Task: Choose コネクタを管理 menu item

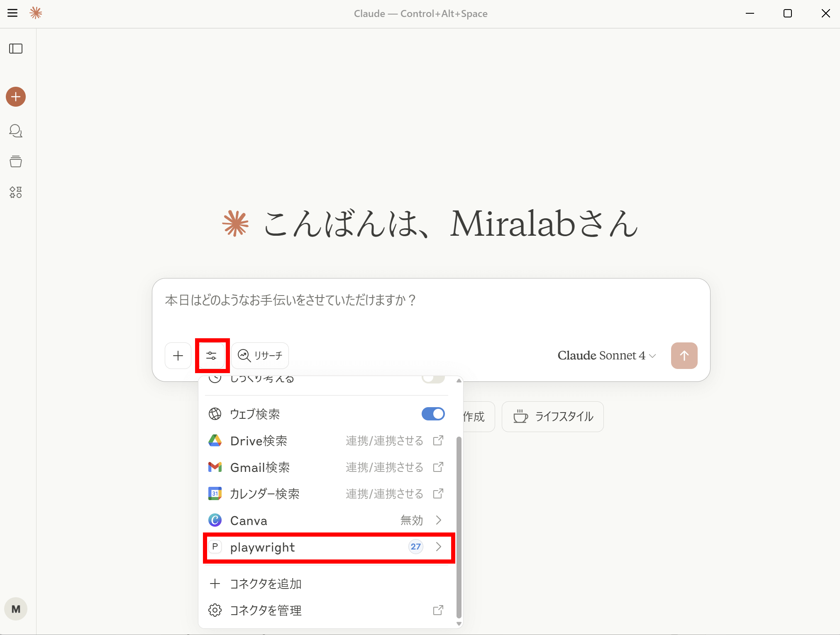Action: (327, 610)
